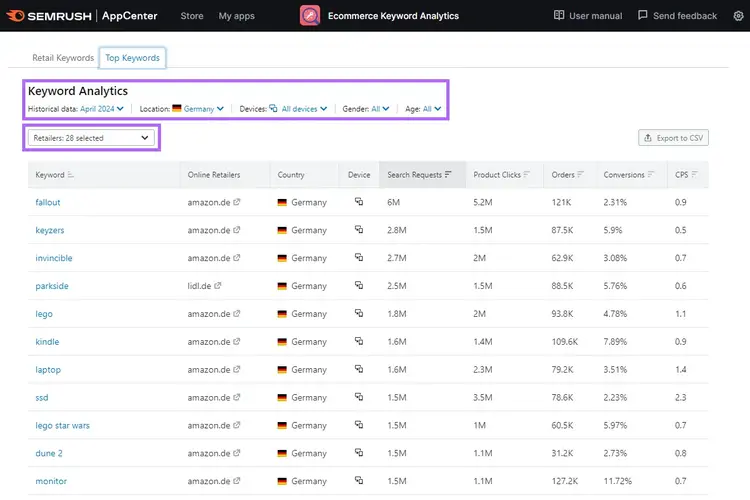Open monitor keyword link
Viewport: 750px width, 500px height.
click(x=51, y=481)
